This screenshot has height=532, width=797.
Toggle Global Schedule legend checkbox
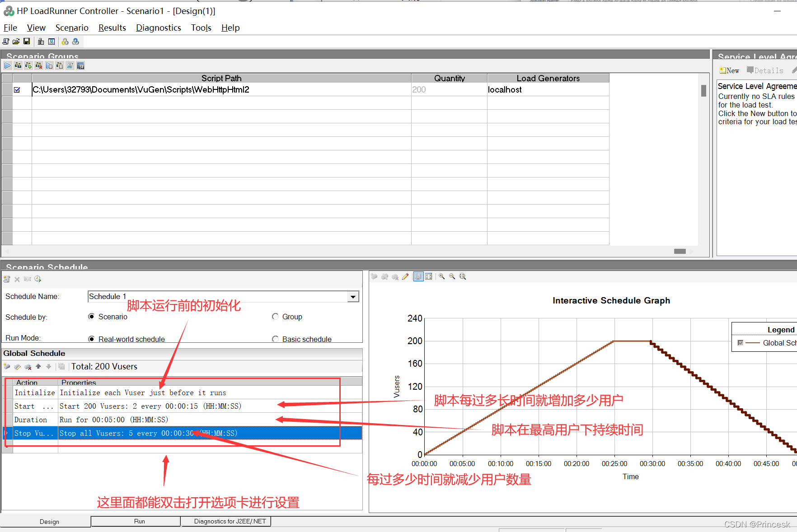tap(740, 343)
